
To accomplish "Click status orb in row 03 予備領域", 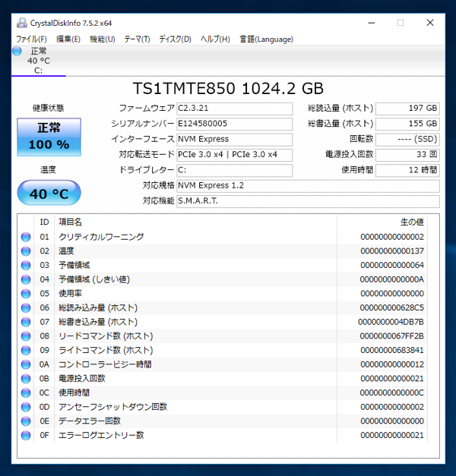I will (26, 265).
